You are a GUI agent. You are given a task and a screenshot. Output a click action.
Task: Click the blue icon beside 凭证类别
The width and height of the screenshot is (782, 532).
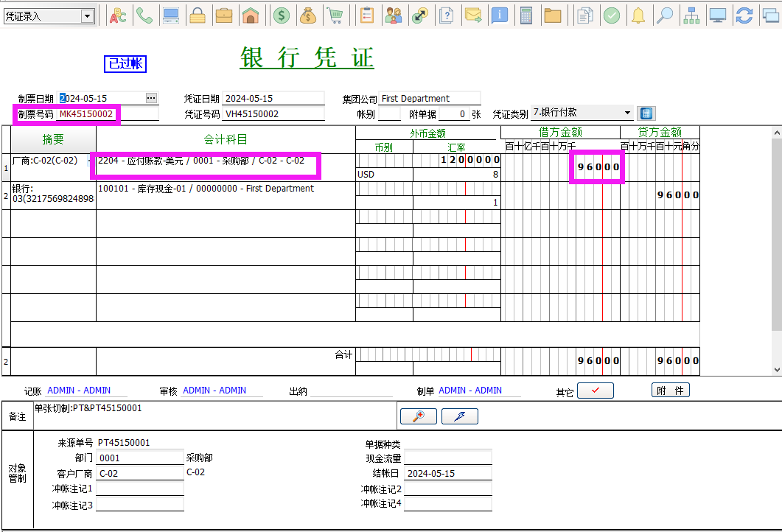(x=646, y=113)
